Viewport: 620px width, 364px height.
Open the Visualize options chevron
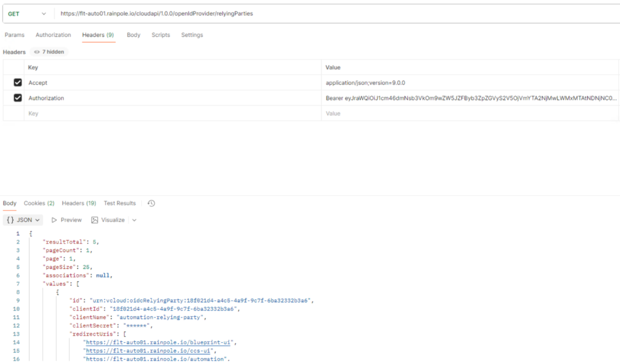click(134, 220)
